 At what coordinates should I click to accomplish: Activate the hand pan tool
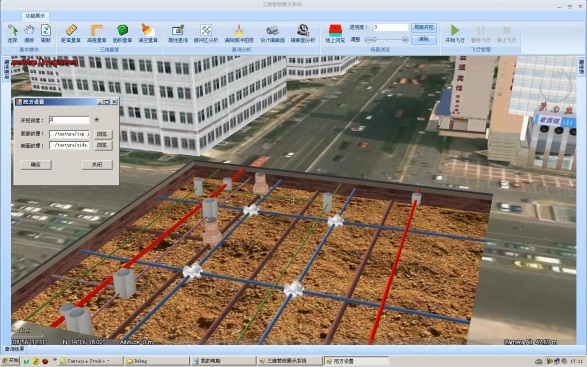point(29,33)
